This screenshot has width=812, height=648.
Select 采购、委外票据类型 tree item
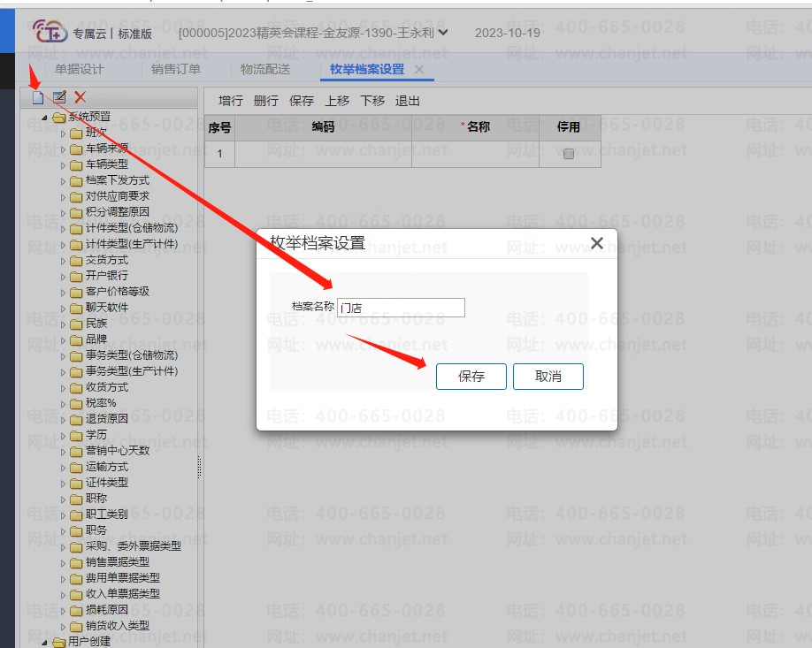click(134, 546)
